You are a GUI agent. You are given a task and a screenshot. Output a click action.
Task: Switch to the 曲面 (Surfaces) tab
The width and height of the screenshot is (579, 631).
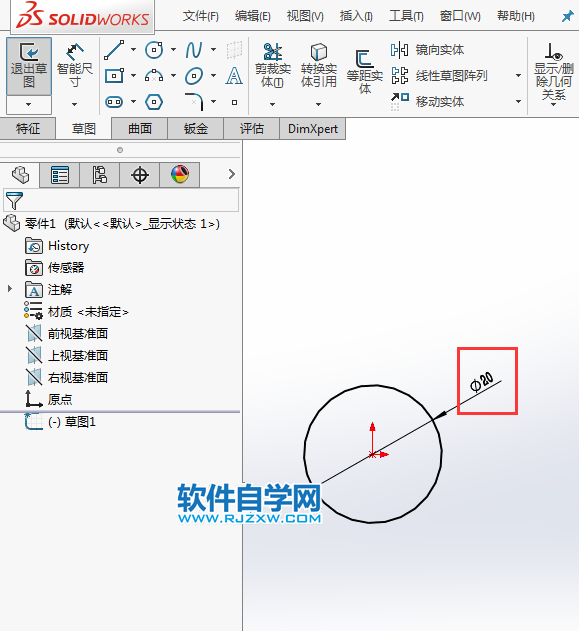tap(140, 129)
